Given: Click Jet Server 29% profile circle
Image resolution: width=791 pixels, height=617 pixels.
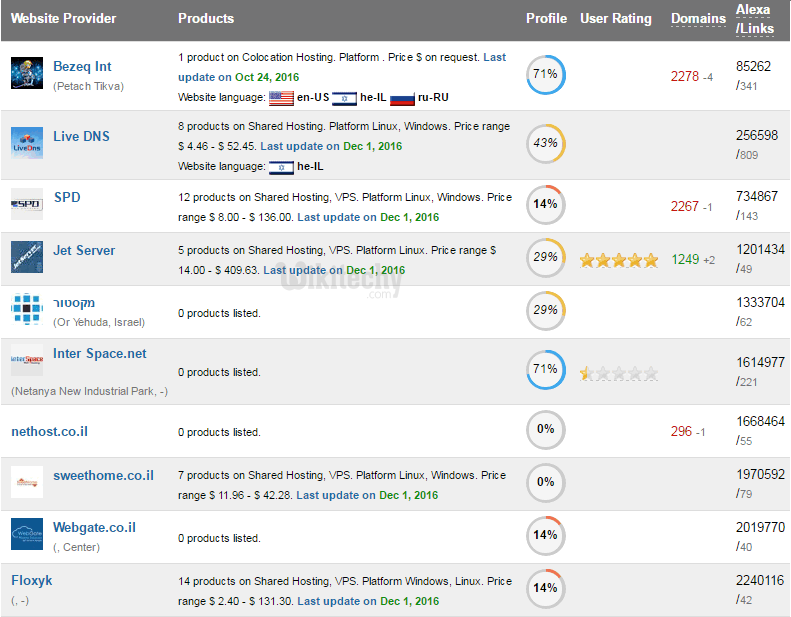Looking at the screenshot, I should coord(546,258).
